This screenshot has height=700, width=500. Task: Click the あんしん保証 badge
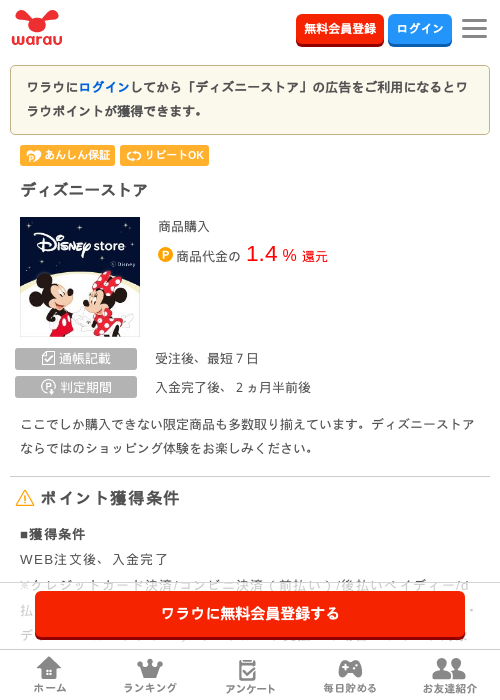(67, 155)
